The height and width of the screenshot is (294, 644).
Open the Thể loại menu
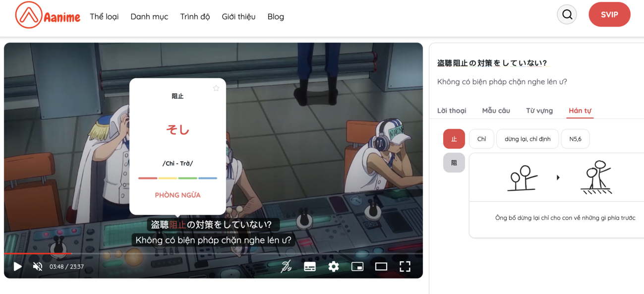[x=104, y=16]
